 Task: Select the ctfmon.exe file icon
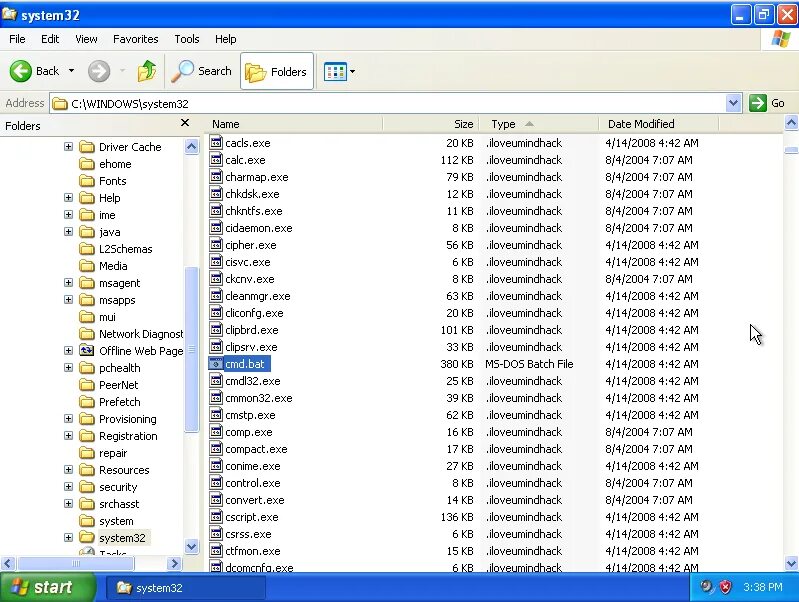click(x=216, y=551)
